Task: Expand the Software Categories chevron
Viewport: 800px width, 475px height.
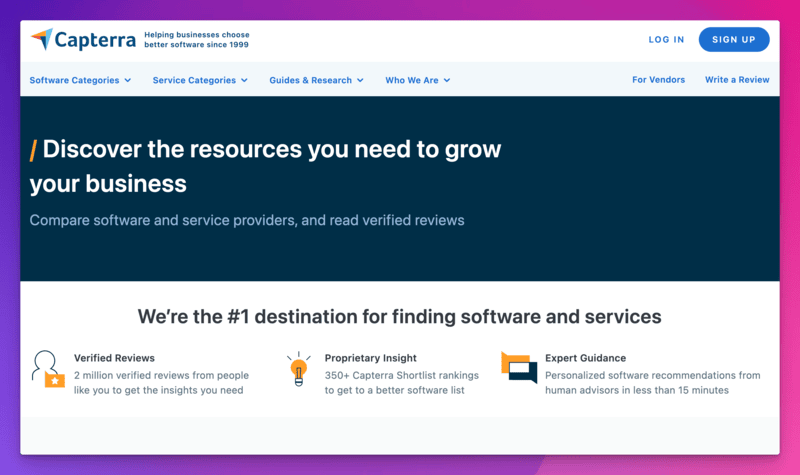Action: 128,80
